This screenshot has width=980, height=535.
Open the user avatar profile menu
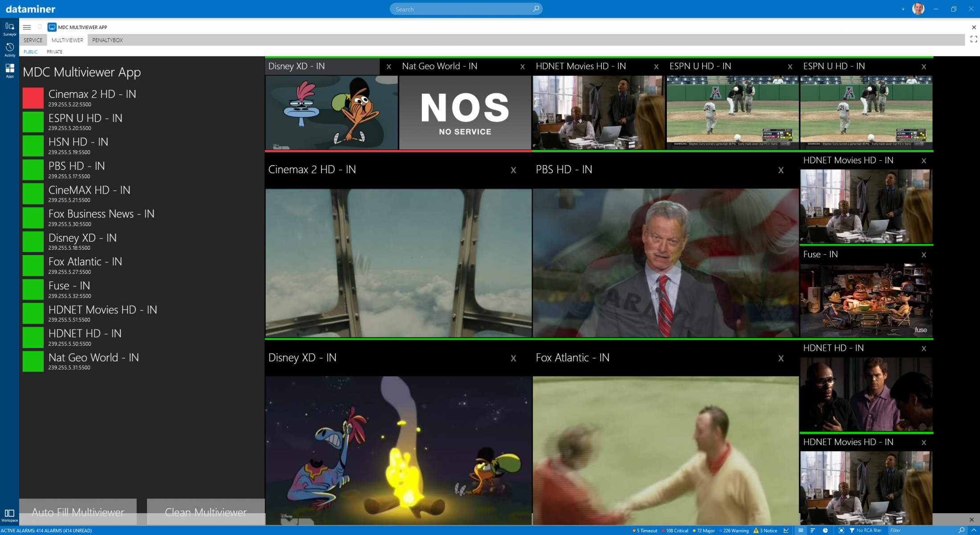pos(918,9)
